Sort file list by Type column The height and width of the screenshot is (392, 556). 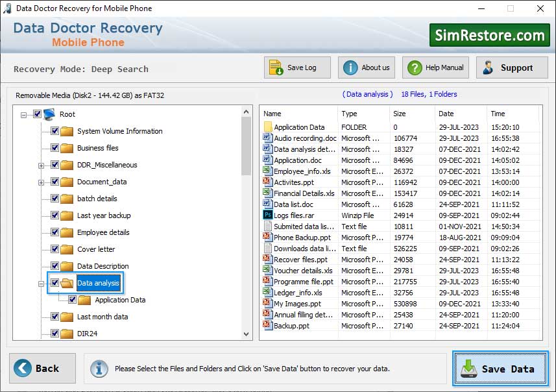tap(363, 114)
